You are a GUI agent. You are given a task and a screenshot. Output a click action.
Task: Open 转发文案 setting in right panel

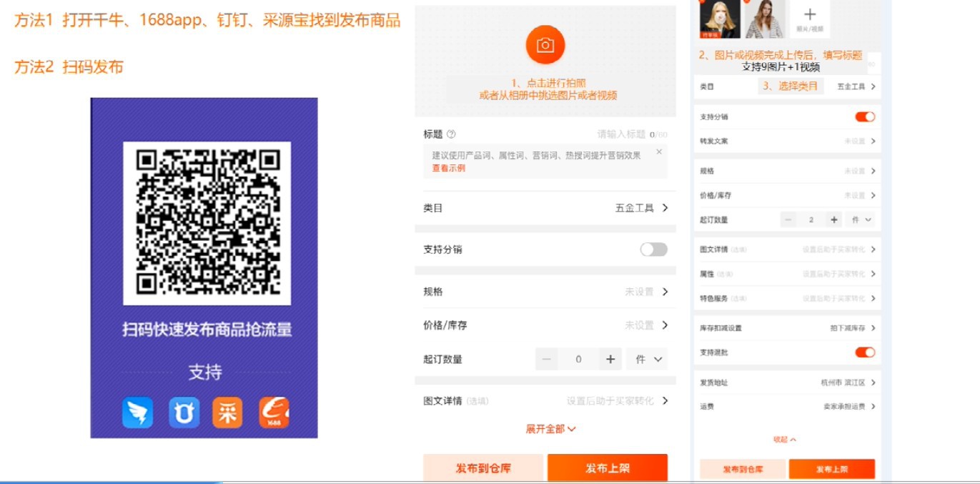(x=787, y=142)
